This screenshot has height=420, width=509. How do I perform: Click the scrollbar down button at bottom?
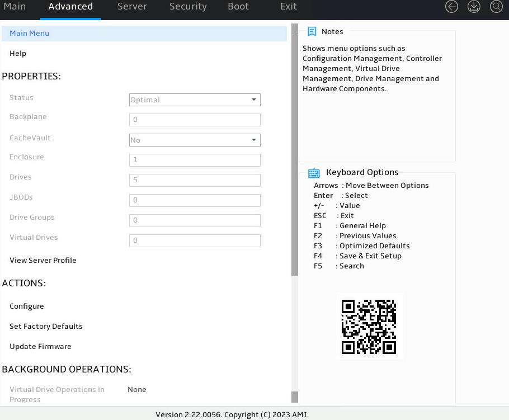[x=295, y=397]
